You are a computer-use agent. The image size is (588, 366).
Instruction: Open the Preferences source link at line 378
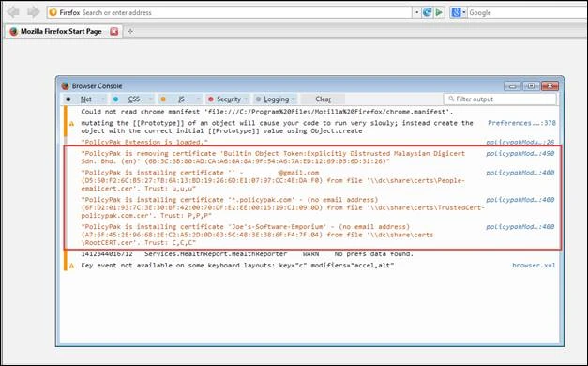pyautogui.click(x=521, y=123)
